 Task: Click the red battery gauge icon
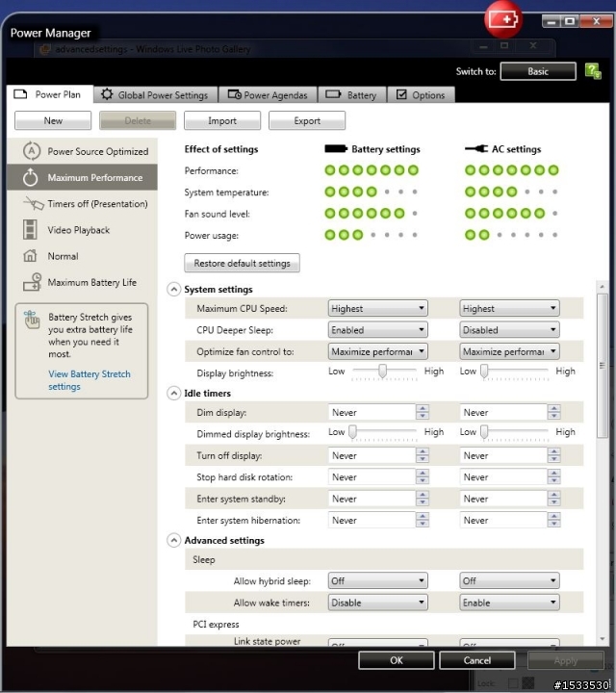[503, 20]
